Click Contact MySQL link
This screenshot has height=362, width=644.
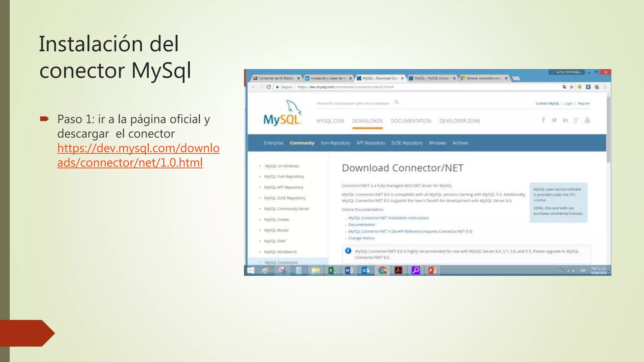(x=547, y=103)
